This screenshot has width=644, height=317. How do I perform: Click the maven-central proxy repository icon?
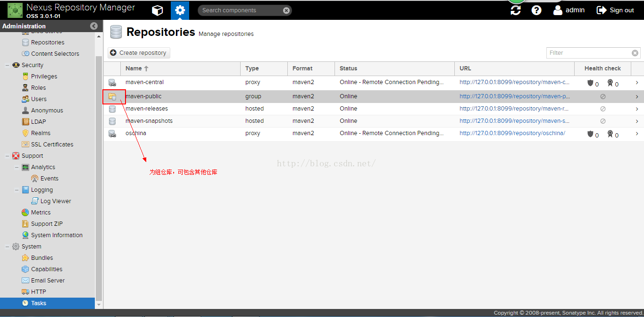[112, 82]
